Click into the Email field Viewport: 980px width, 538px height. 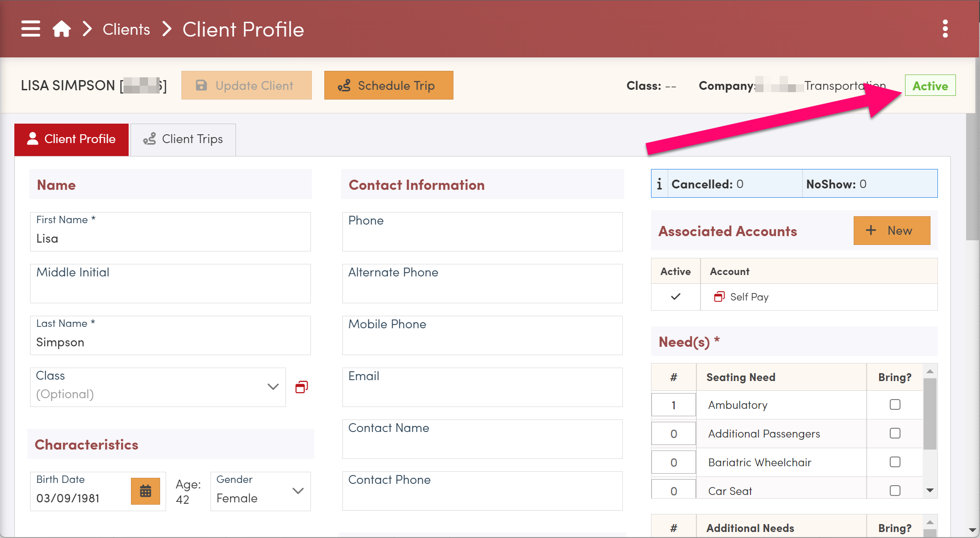pyautogui.click(x=482, y=388)
